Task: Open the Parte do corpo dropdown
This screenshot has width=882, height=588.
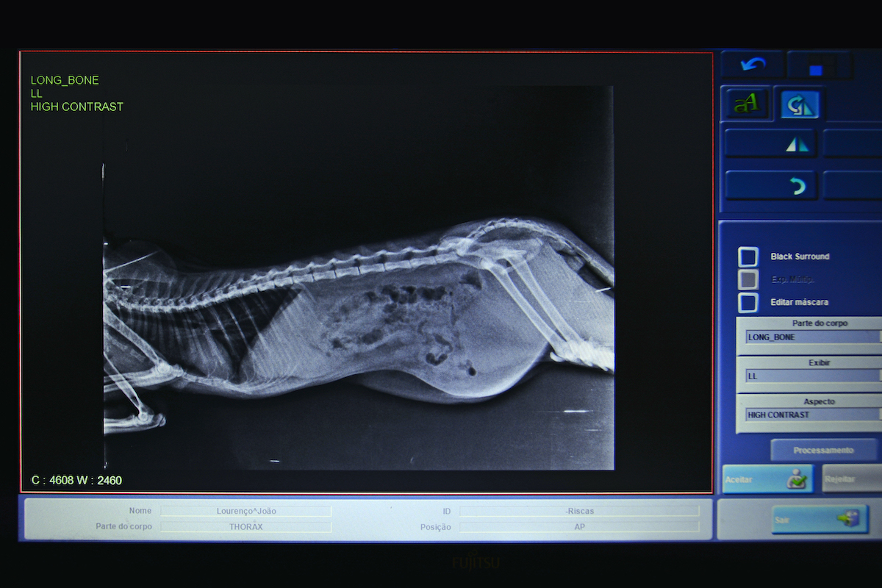Action: [x=812, y=337]
